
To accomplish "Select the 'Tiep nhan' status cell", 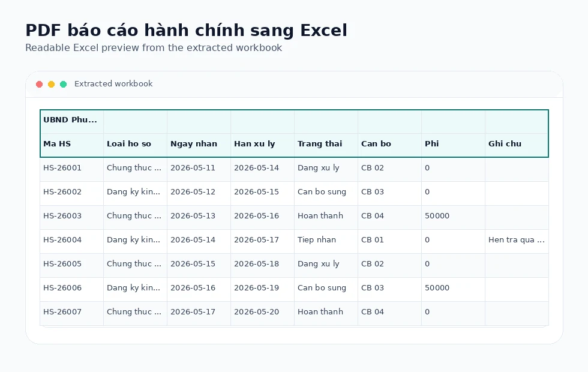I will [326, 241].
